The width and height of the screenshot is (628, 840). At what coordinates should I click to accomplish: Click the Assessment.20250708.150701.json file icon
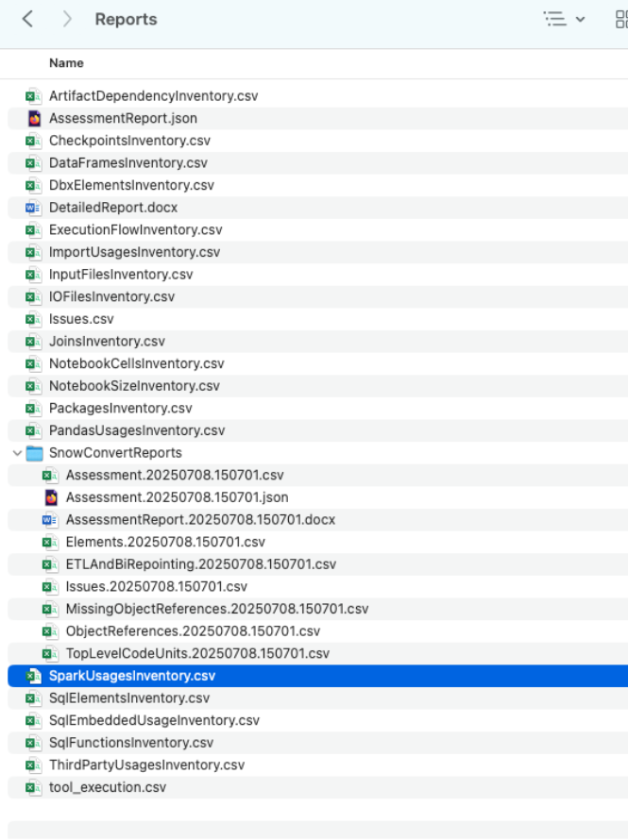tap(51, 498)
